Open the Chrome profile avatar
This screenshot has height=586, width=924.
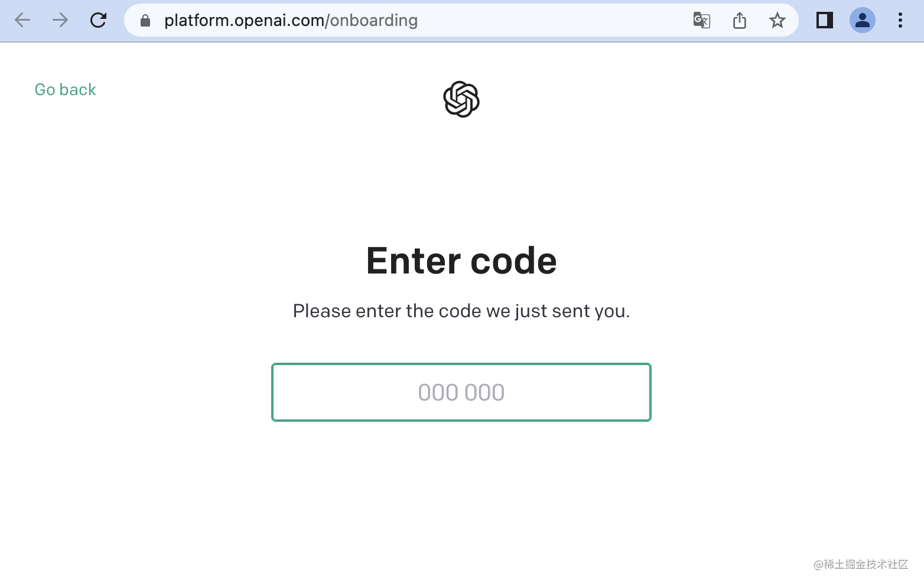coord(863,20)
